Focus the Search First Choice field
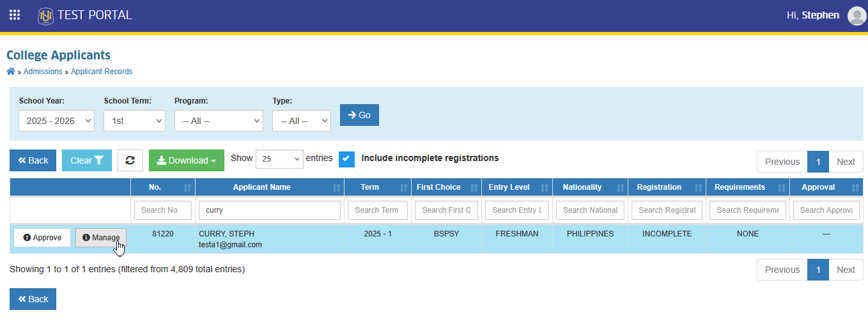The width and height of the screenshot is (868, 324). coord(446,210)
